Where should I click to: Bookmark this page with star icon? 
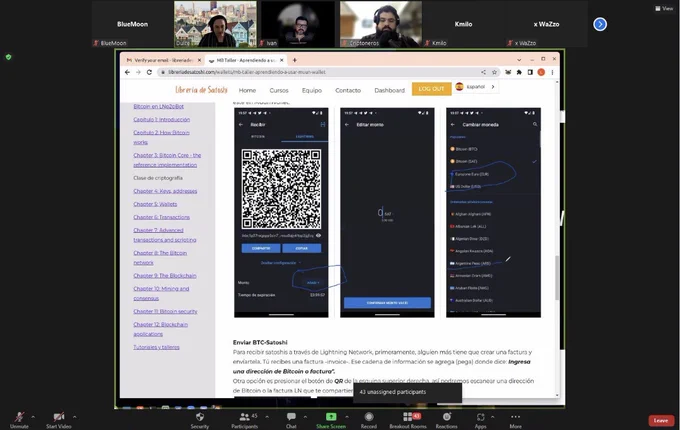(x=494, y=72)
